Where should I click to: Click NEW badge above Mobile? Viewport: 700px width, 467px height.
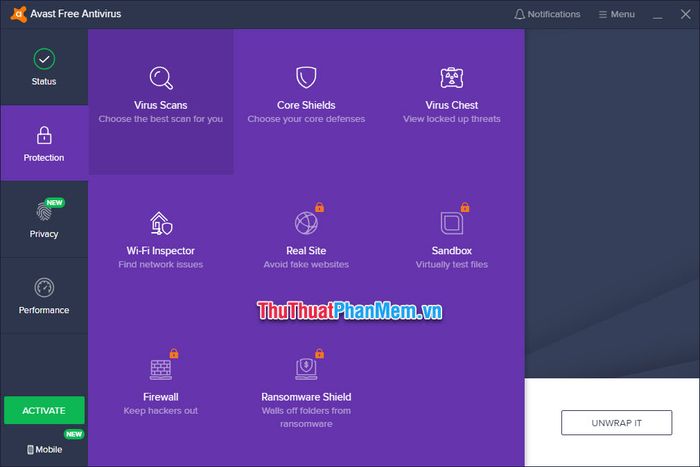[x=74, y=434]
